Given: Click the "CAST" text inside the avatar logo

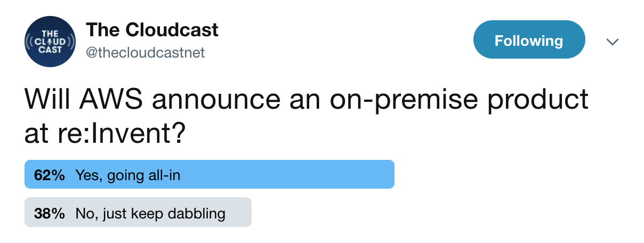Looking at the screenshot, I should coord(51,50).
